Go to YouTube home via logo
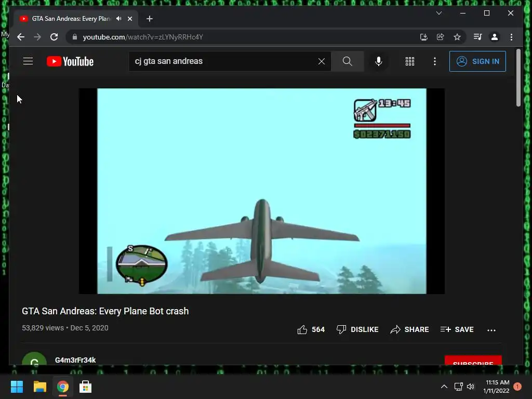Viewport: 532px width, 399px height. pos(70,61)
